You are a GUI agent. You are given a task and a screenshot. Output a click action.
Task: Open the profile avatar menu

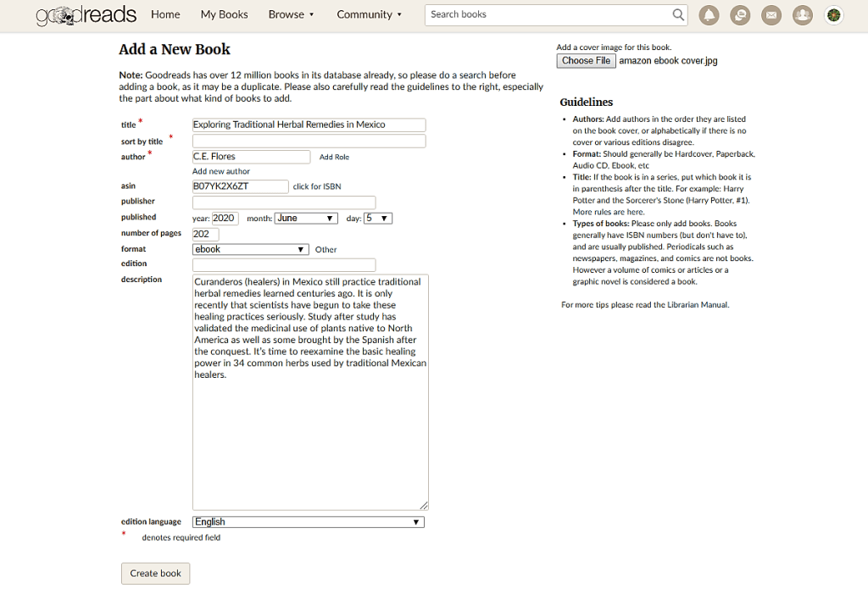point(833,14)
